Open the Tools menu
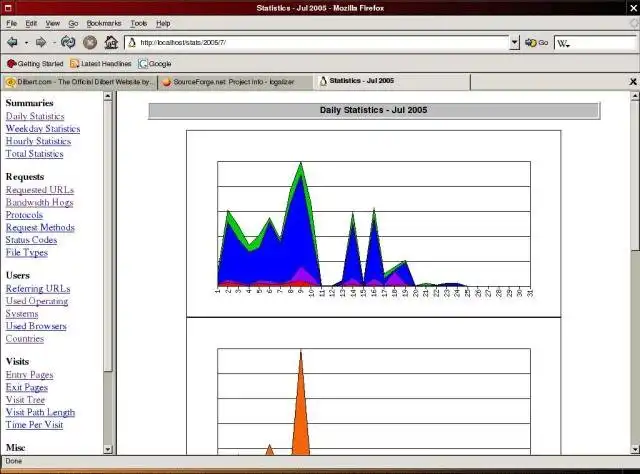 pos(138,23)
